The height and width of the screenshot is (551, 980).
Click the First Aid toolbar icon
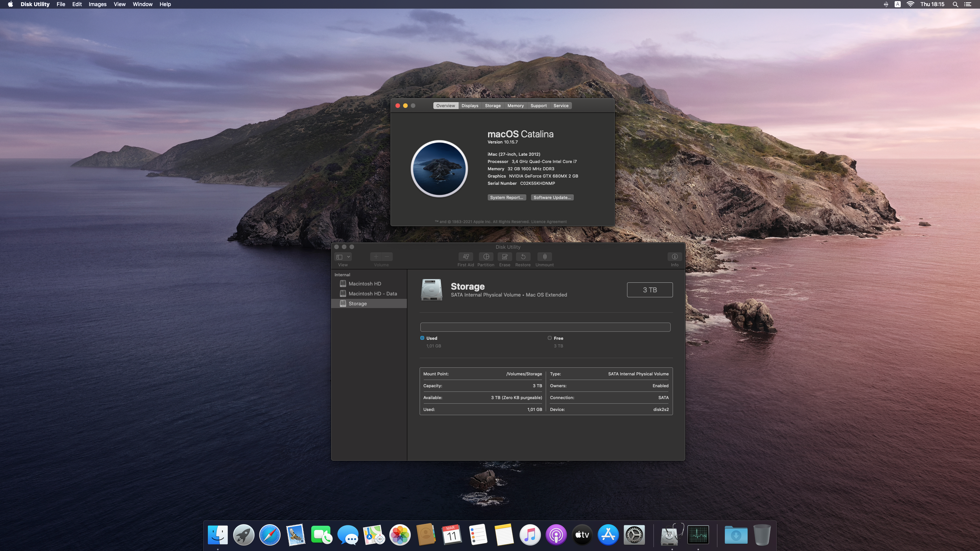(x=465, y=257)
